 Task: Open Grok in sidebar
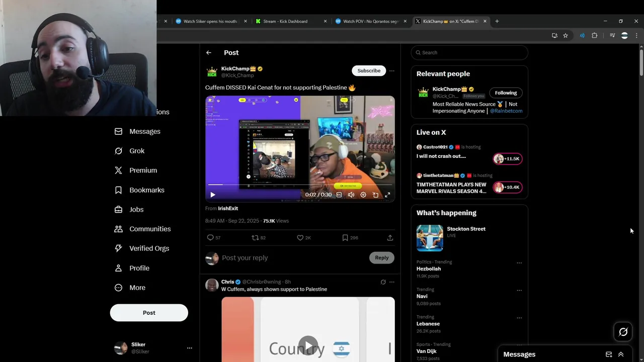(130, 151)
